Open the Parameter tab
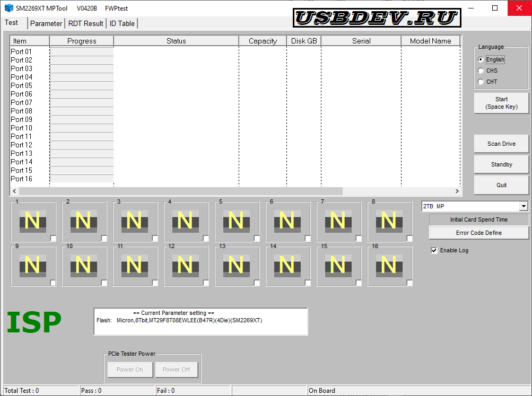 click(x=46, y=23)
